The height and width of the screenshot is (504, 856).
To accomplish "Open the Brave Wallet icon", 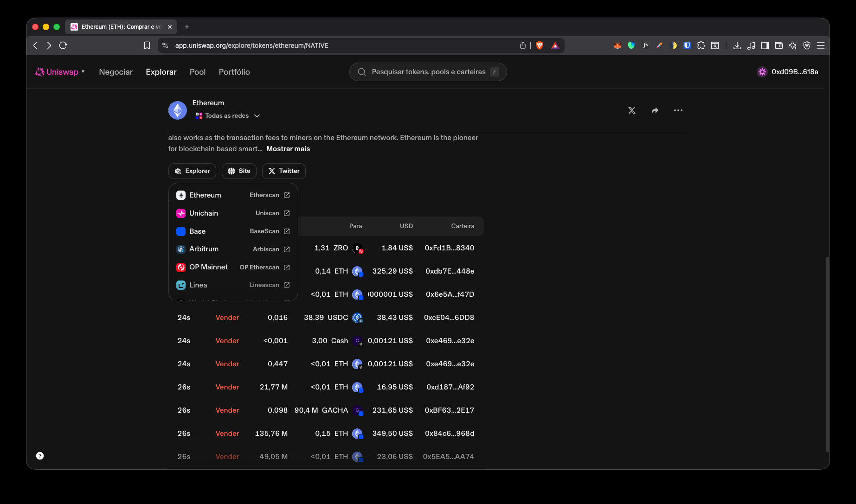I will (779, 45).
